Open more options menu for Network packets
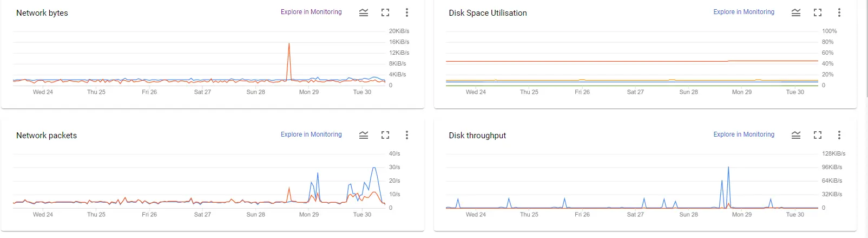The image size is (868, 238). click(407, 135)
